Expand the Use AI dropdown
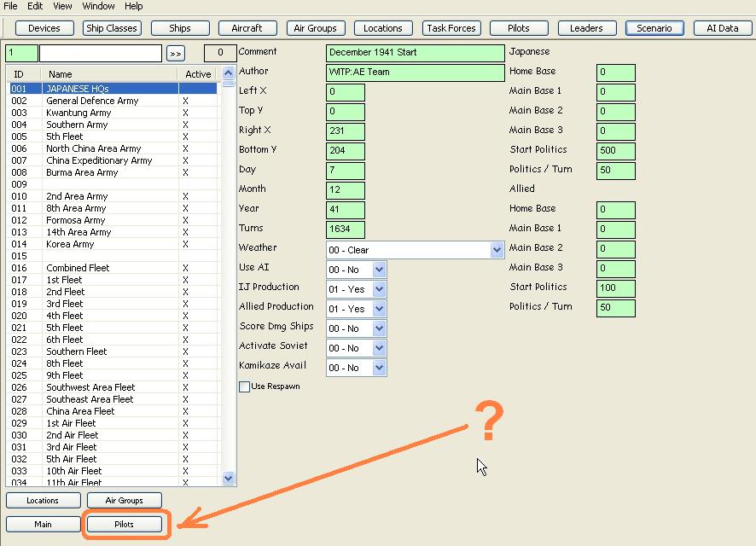 [x=379, y=270]
